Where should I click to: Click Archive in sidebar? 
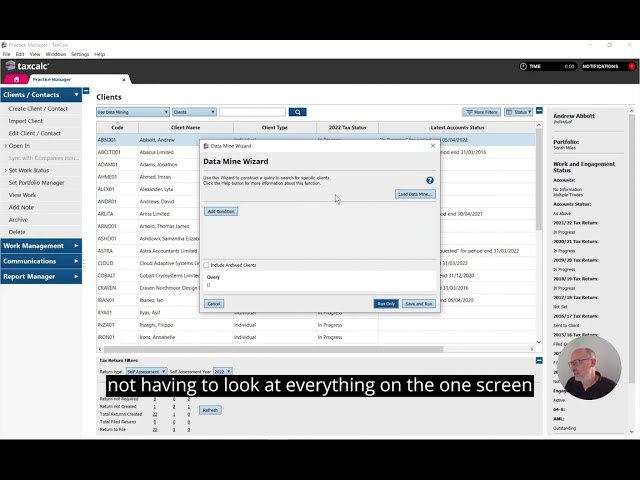(x=18, y=220)
